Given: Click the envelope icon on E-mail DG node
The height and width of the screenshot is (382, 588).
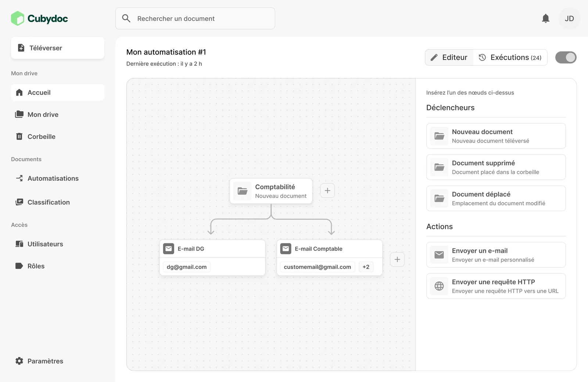Looking at the screenshot, I should (x=169, y=249).
